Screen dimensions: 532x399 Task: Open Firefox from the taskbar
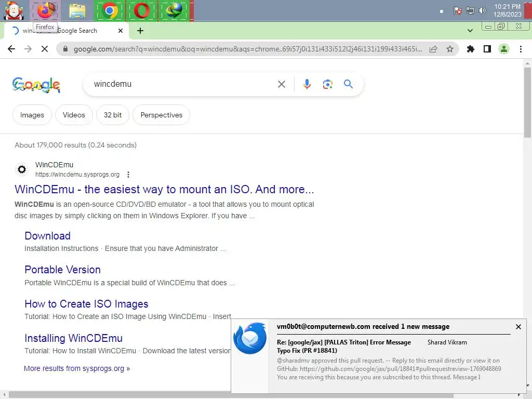[x=46, y=10]
